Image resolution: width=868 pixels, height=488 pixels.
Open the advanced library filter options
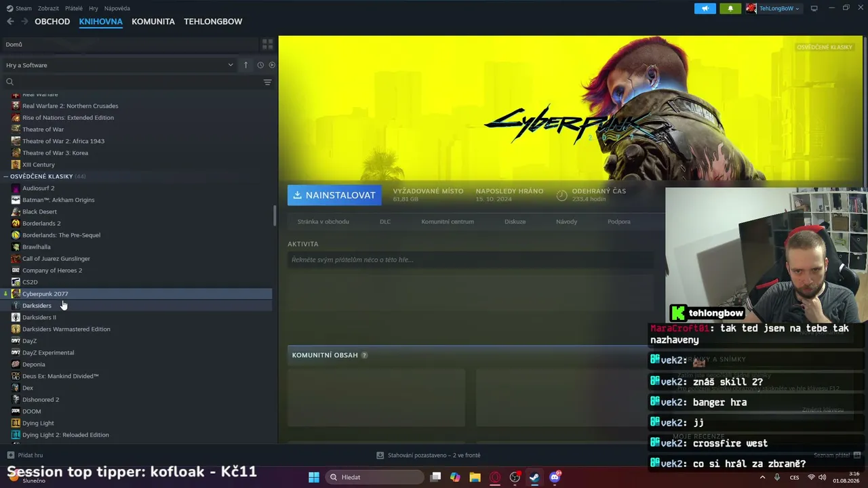click(267, 82)
